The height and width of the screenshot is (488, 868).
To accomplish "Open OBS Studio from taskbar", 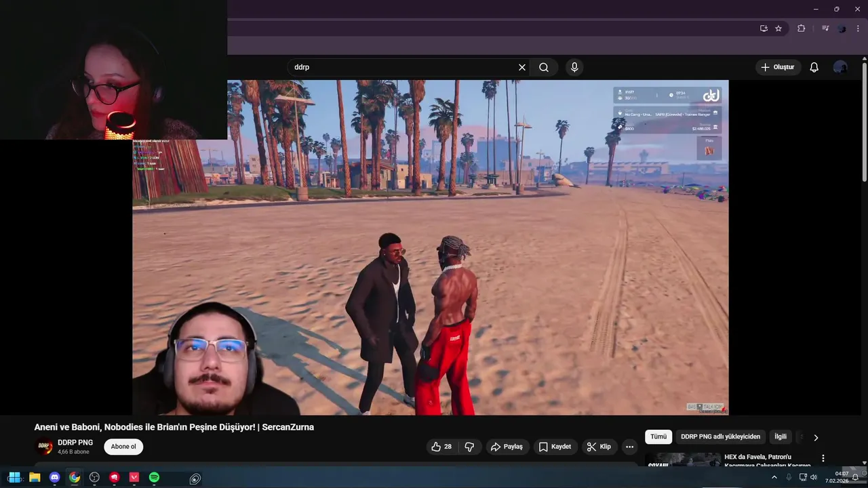I will (94, 478).
